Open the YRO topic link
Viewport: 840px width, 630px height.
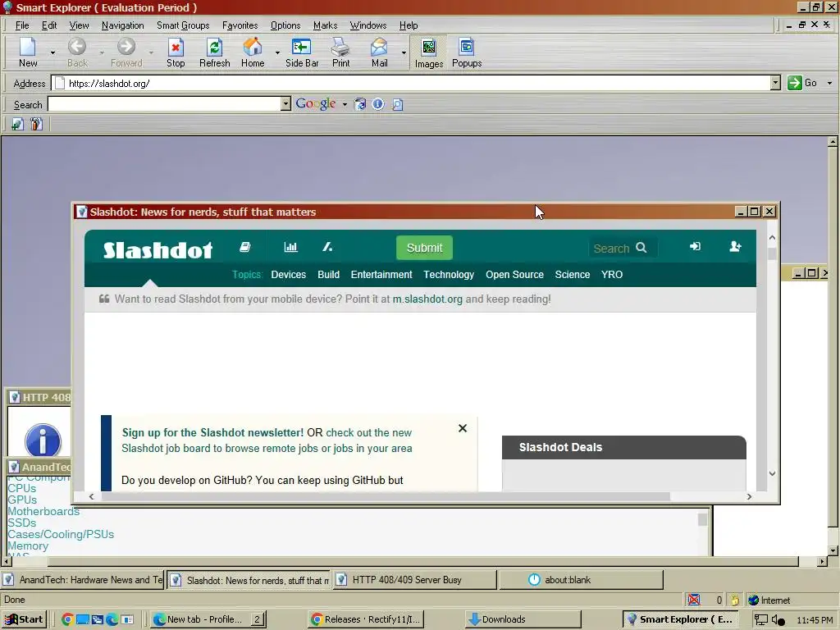tap(612, 274)
